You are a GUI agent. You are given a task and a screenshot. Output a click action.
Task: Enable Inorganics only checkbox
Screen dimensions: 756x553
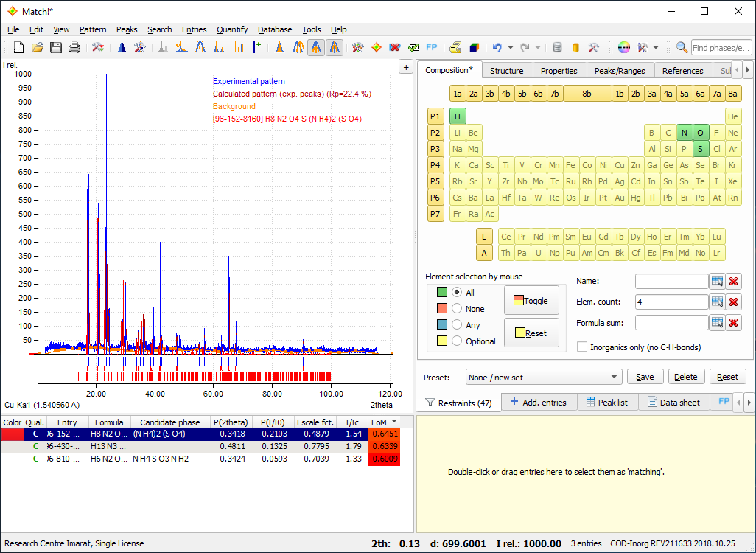[582, 347]
